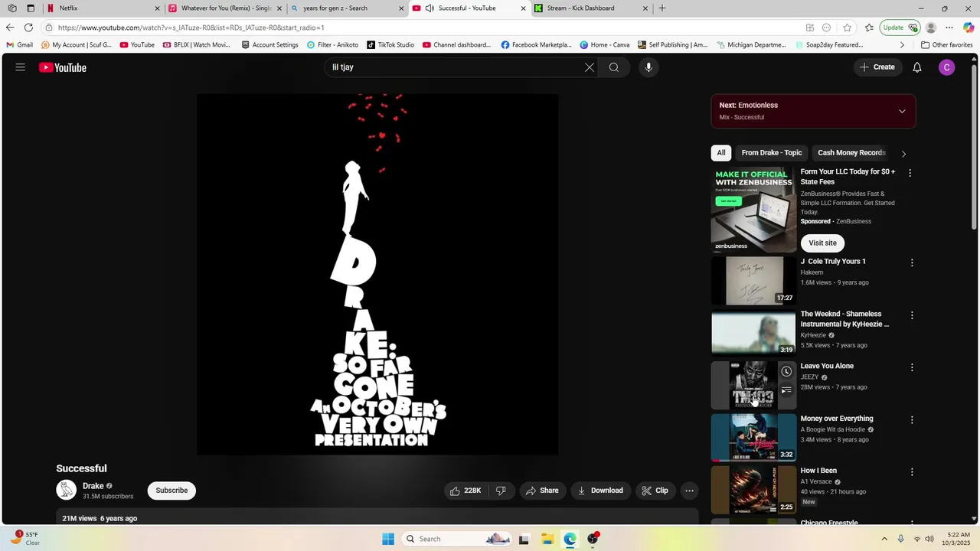Open options for The Weeknd Shameless video
The image size is (980, 551).
click(912, 315)
